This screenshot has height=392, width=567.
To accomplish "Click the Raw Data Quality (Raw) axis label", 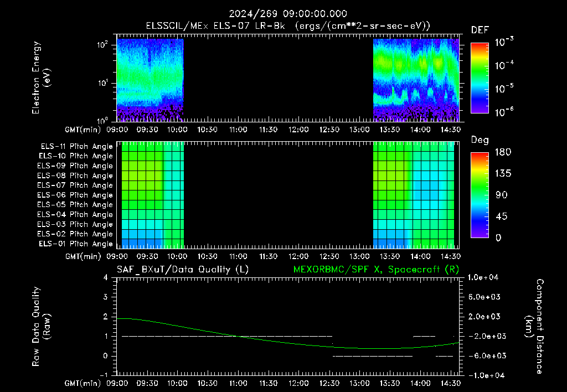I will tap(41, 326).
